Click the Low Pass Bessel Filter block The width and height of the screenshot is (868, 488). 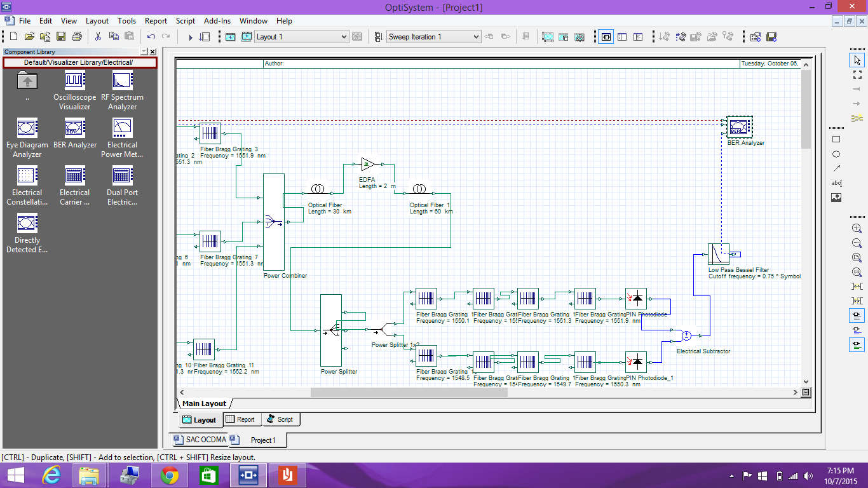[x=719, y=254]
